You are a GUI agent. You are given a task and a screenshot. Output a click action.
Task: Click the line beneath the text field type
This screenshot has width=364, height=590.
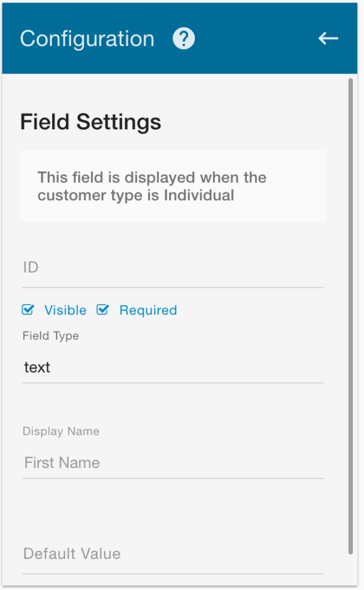(x=173, y=383)
